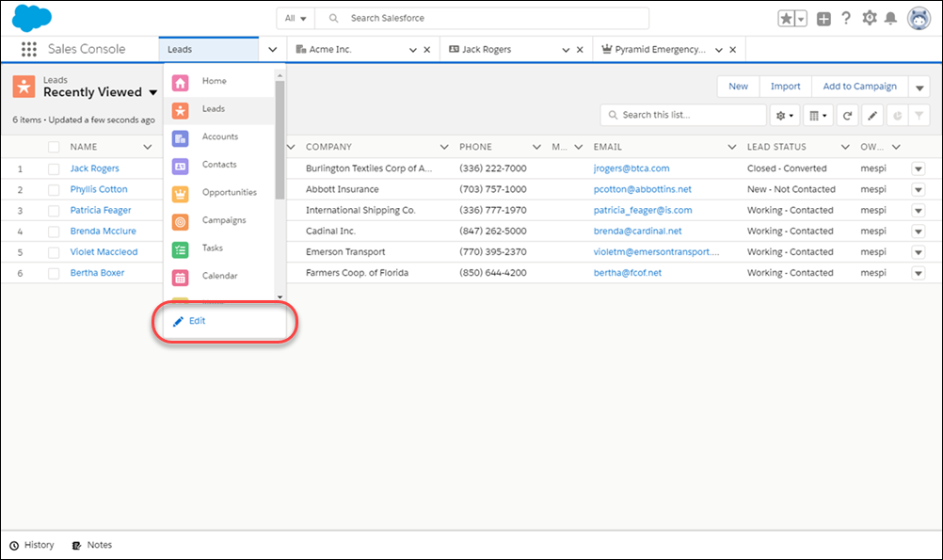Click the charts icon beside filter
The width and height of the screenshot is (943, 560).
point(897,116)
